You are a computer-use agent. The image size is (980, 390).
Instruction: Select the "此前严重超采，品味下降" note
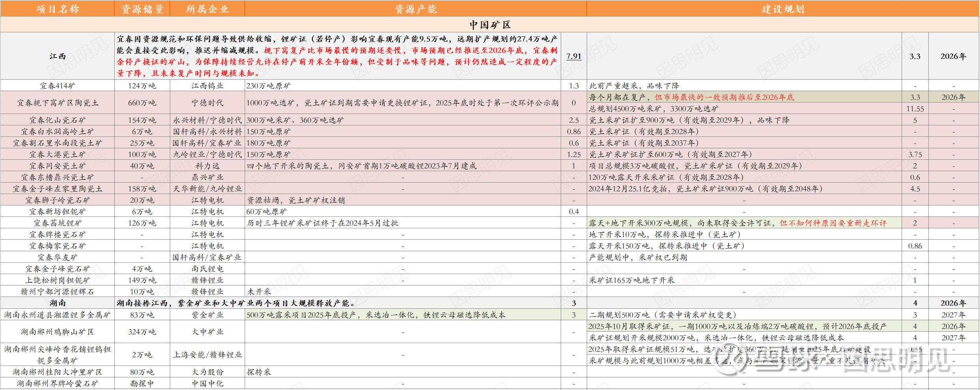634,86
